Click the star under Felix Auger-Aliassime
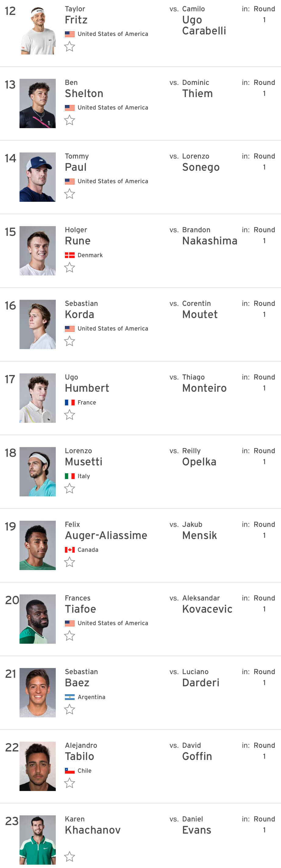The height and width of the screenshot is (868, 281). click(x=69, y=562)
